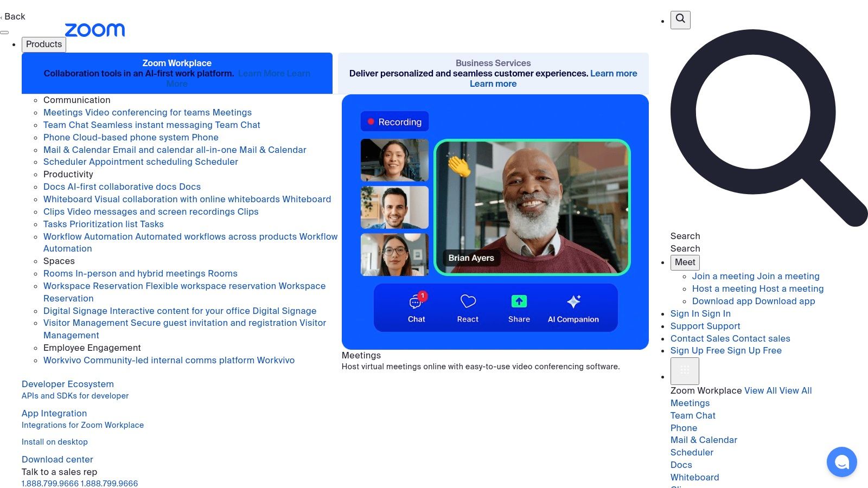Open the app grid launcher button
This screenshot has width=868, height=488.
click(685, 371)
